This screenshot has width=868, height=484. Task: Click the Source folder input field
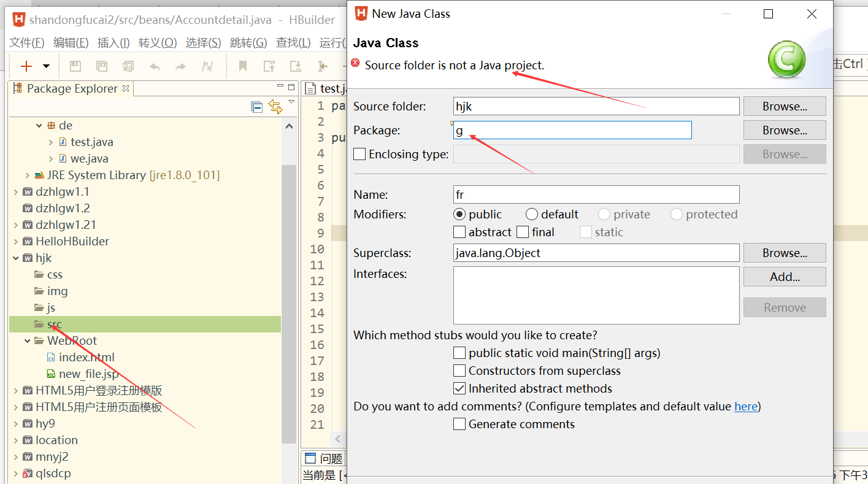pyautogui.click(x=596, y=106)
